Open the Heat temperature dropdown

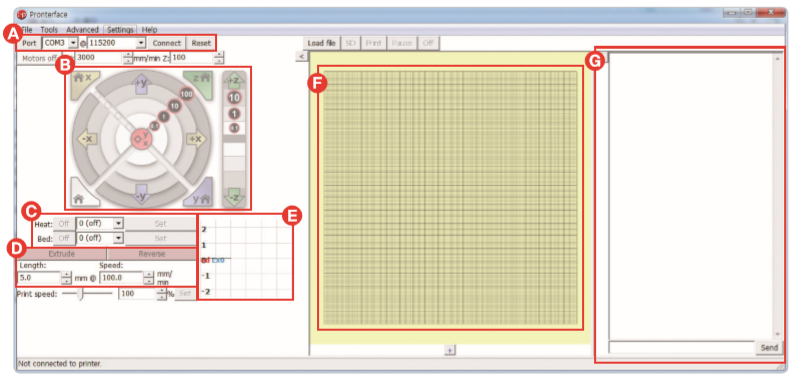pyautogui.click(x=118, y=223)
